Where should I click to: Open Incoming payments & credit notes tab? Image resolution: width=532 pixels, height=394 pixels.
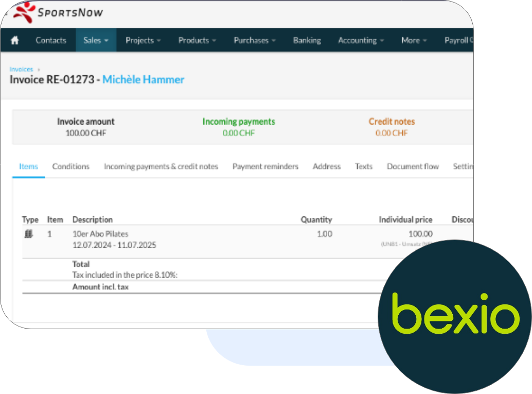coord(161,166)
